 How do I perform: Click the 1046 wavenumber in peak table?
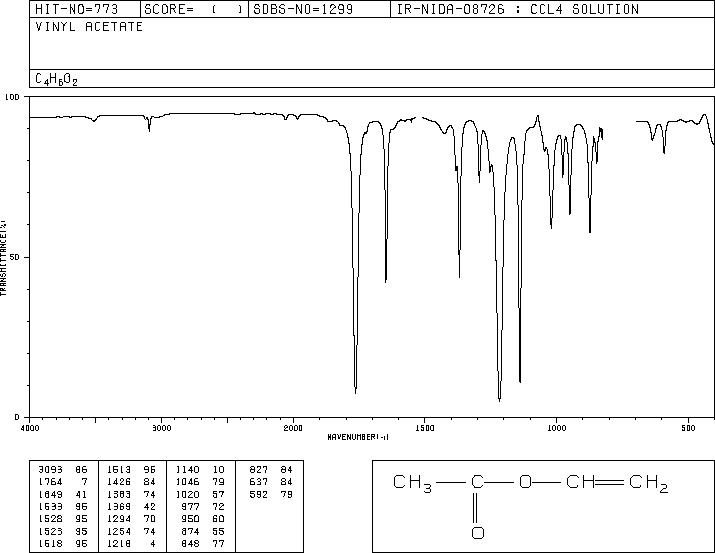click(x=188, y=482)
